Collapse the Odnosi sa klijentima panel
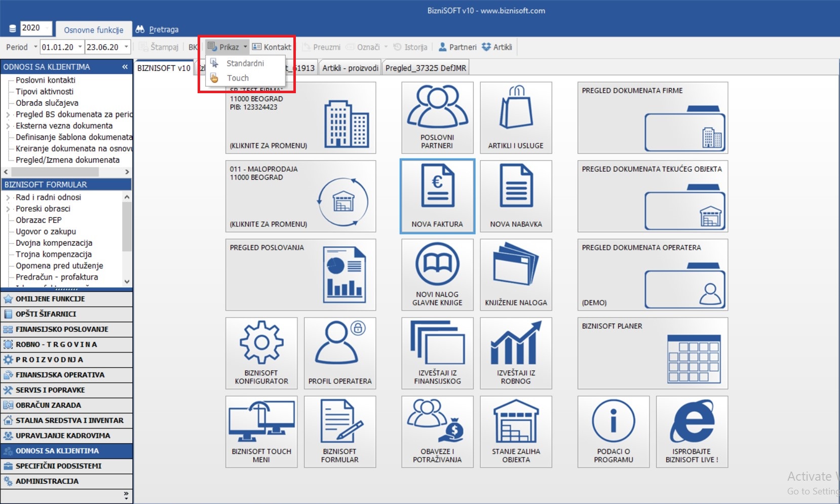 point(125,67)
